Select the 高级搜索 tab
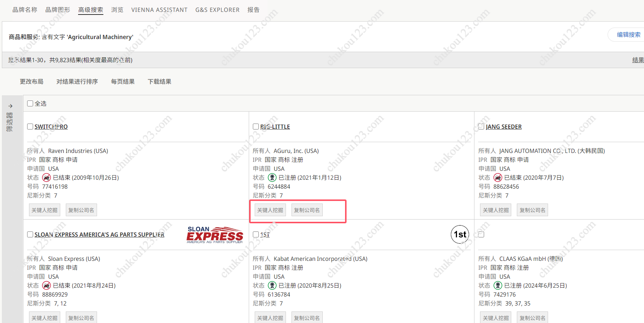644x323 pixels. point(91,10)
